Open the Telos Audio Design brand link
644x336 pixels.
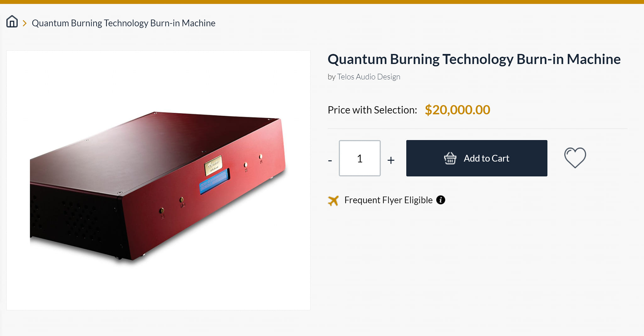point(369,77)
